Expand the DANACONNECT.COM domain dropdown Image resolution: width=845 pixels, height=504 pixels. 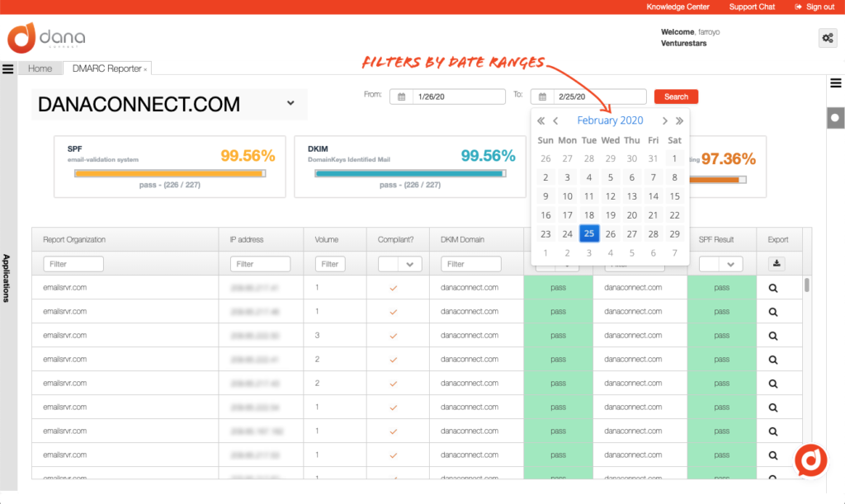(290, 103)
